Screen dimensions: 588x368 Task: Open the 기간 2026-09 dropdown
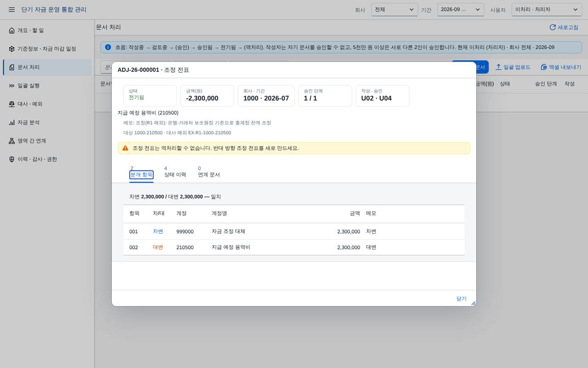pos(461,10)
